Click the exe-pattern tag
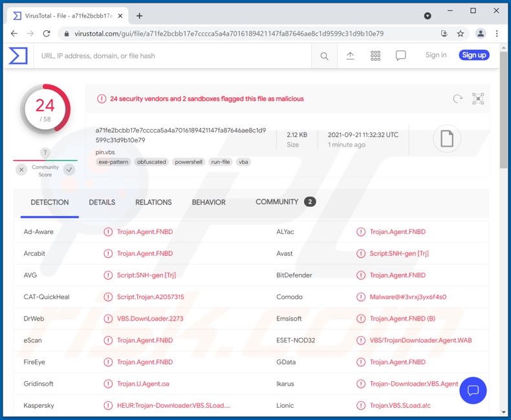The width and height of the screenshot is (511, 420). coord(113,162)
